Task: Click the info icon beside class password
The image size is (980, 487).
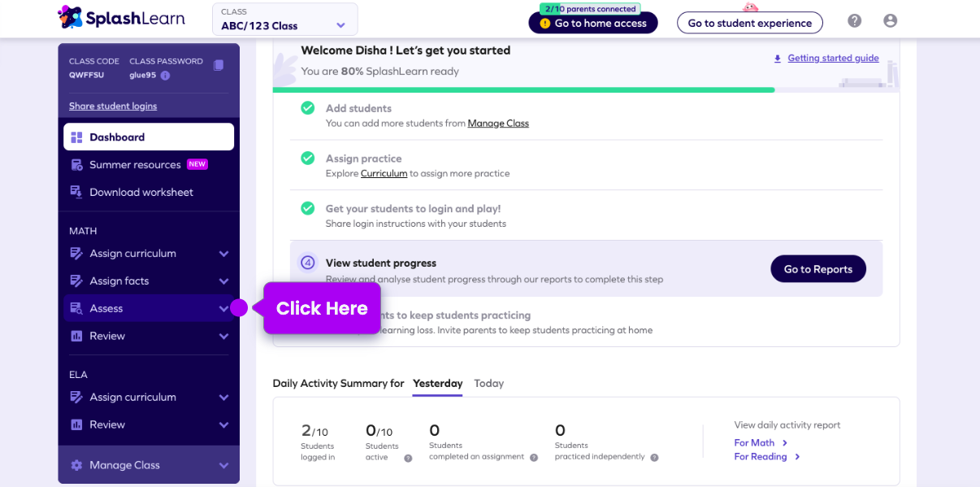Action: tap(165, 76)
